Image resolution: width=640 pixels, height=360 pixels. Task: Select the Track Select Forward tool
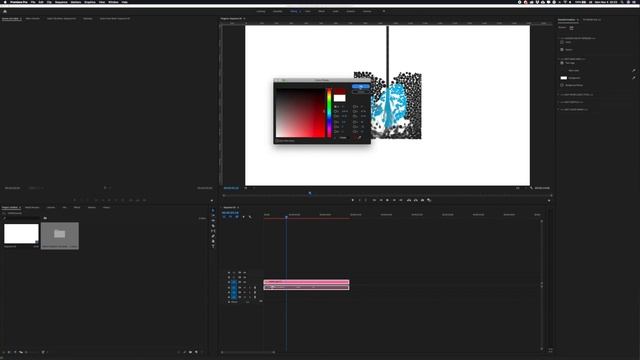(x=213, y=216)
